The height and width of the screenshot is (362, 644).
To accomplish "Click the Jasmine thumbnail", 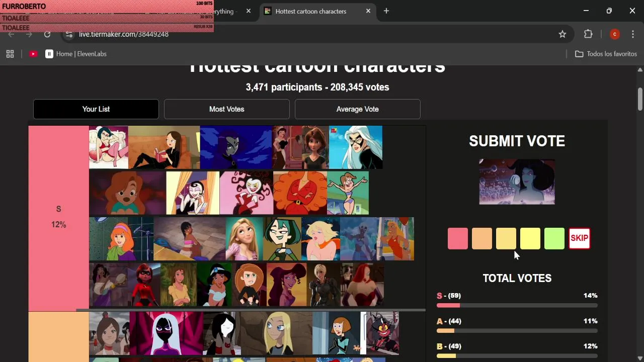I will [214, 285].
